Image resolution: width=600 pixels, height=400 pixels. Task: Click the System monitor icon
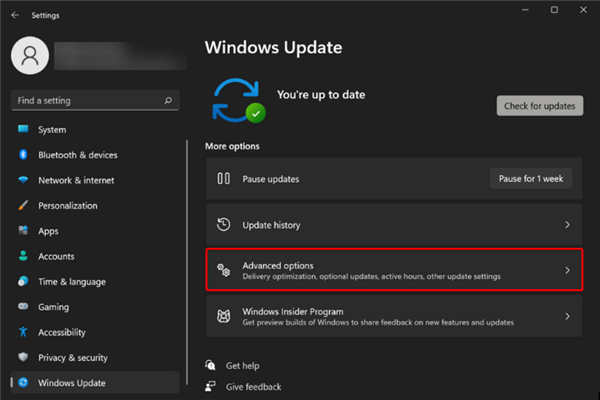(x=23, y=129)
